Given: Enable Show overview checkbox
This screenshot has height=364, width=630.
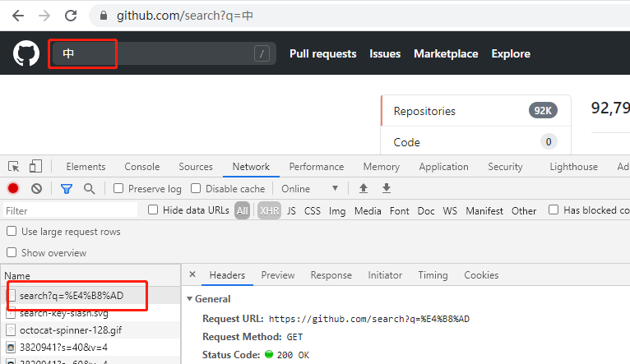Looking at the screenshot, I should [x=12, y=252].
